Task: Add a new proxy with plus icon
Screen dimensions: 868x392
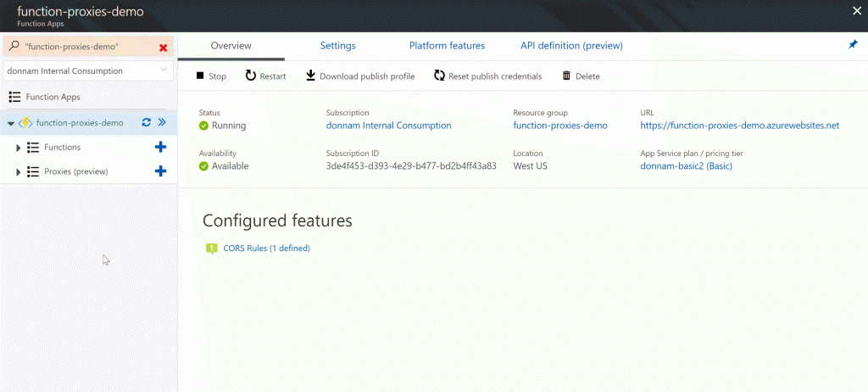Action: click(x=160, y=171)
